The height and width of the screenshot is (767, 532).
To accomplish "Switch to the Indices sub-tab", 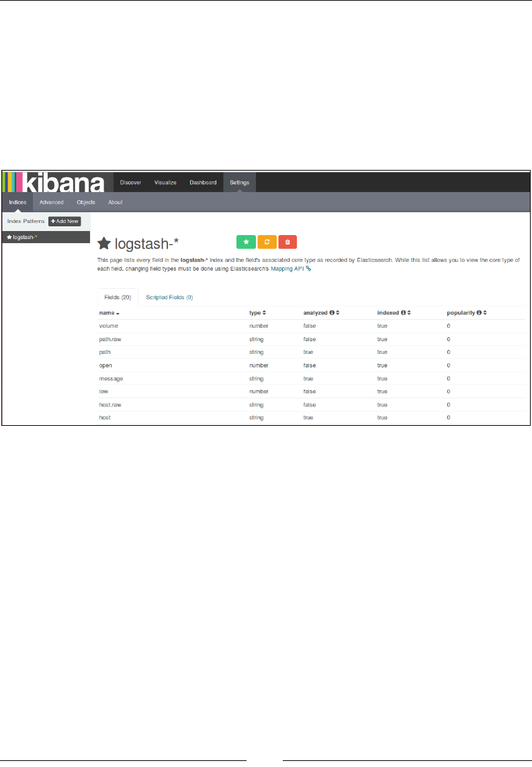I will click(x=17, y=202).
